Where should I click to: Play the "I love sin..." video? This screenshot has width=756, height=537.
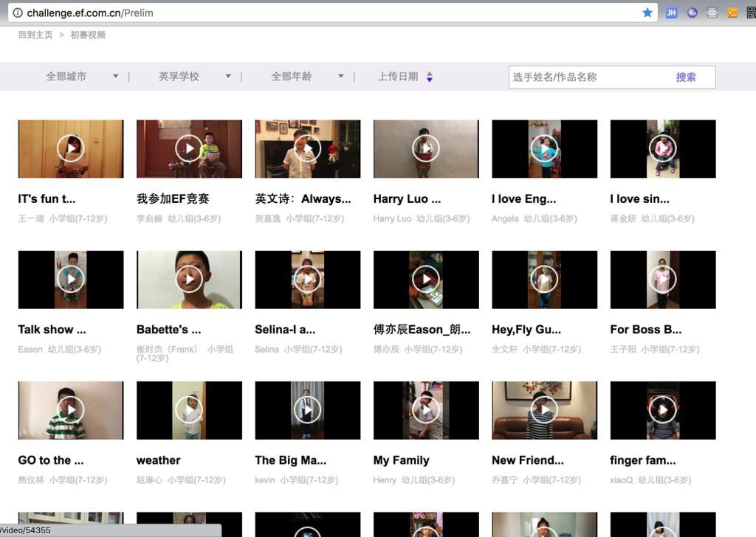point(663,148)
